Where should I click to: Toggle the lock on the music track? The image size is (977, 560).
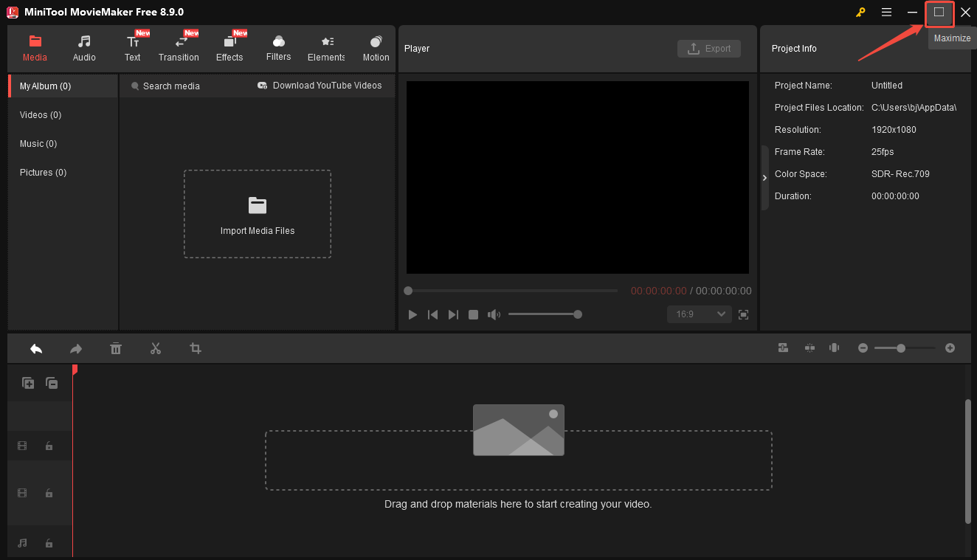[49, 543]
